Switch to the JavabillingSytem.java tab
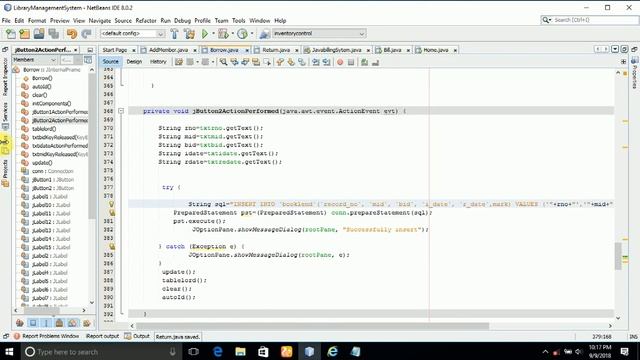This screenshot has width=640, height=360. pos(336,50)
